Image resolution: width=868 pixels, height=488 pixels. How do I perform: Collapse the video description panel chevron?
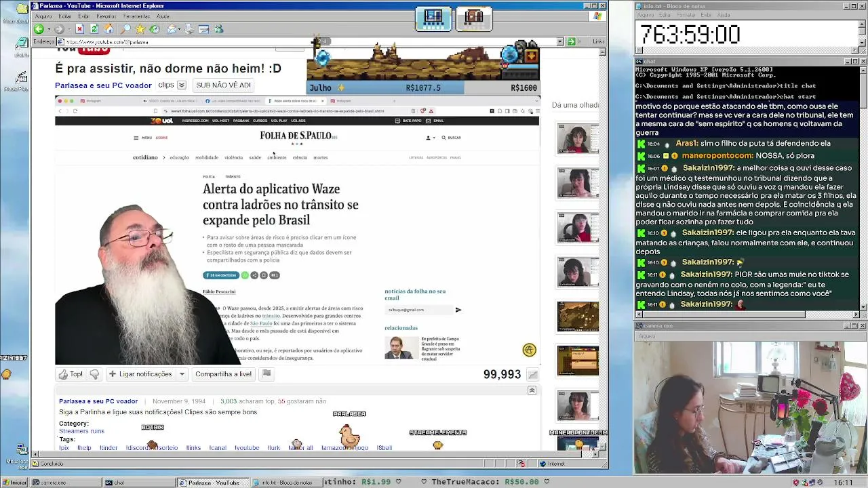pyautogui.click(x=532, y=390)
